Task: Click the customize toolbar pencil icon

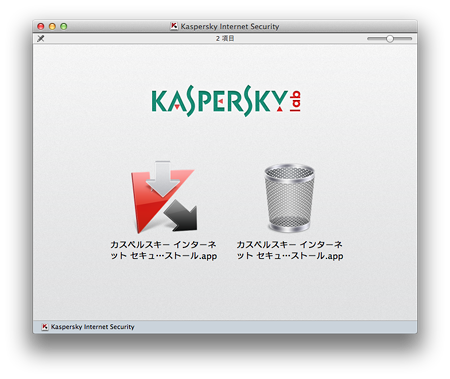Action: click(41, 39)
